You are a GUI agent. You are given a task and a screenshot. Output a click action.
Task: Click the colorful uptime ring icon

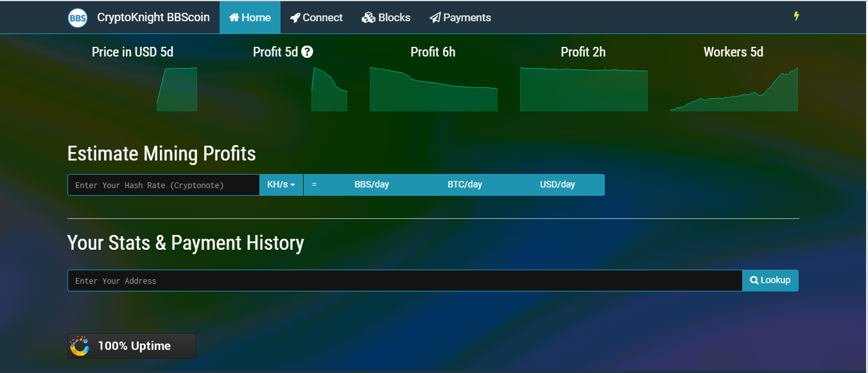(80, 345)
